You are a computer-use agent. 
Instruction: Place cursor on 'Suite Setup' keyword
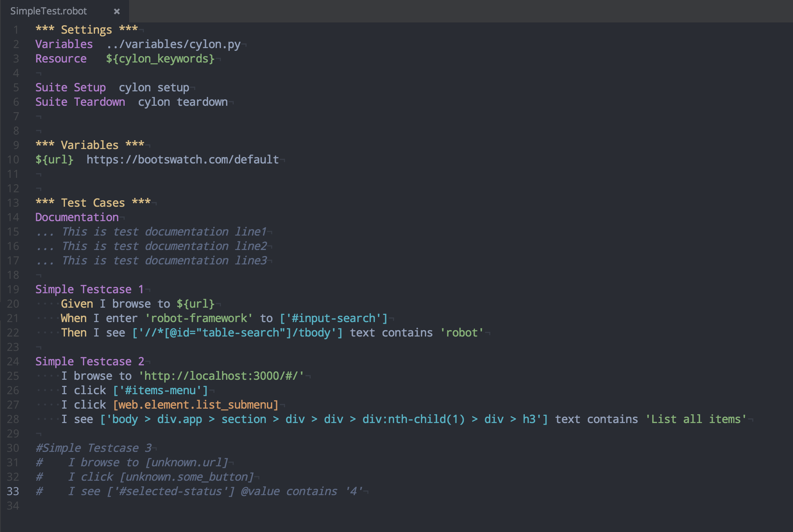pyautogui.click(x=71, y=87)
